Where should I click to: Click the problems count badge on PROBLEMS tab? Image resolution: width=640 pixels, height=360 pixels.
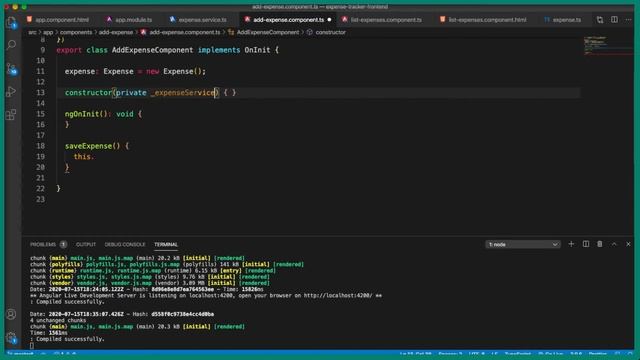[63, 244]
